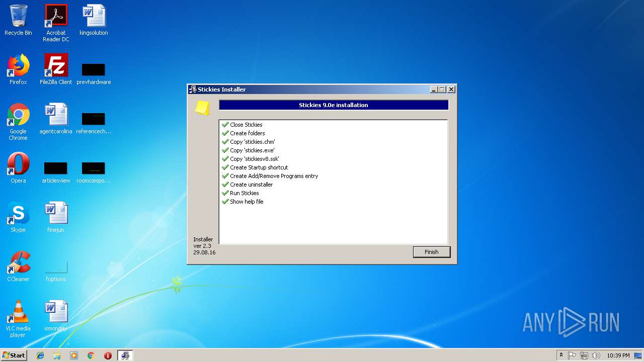The width and height of the screenshot is (644, 362).
Task: Open the Recycle Bin desktop icon
Action: tap(18, 20)
